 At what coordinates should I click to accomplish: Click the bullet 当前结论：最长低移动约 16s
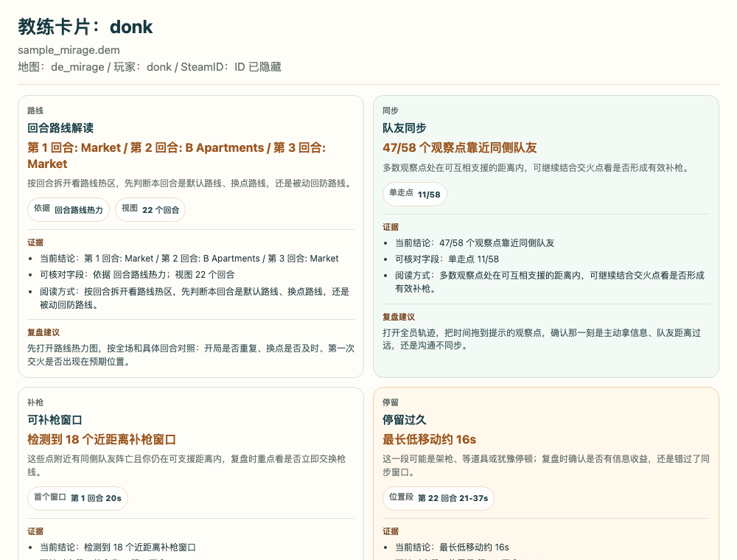[x=453, y=547]
